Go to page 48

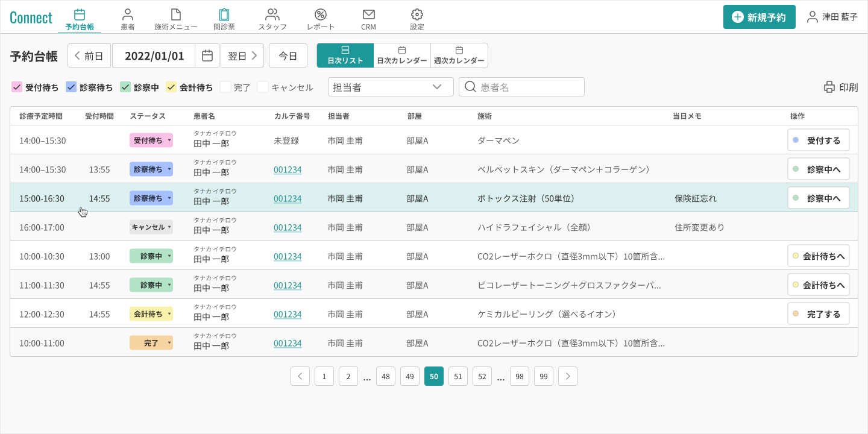click(x=386, y=376)
